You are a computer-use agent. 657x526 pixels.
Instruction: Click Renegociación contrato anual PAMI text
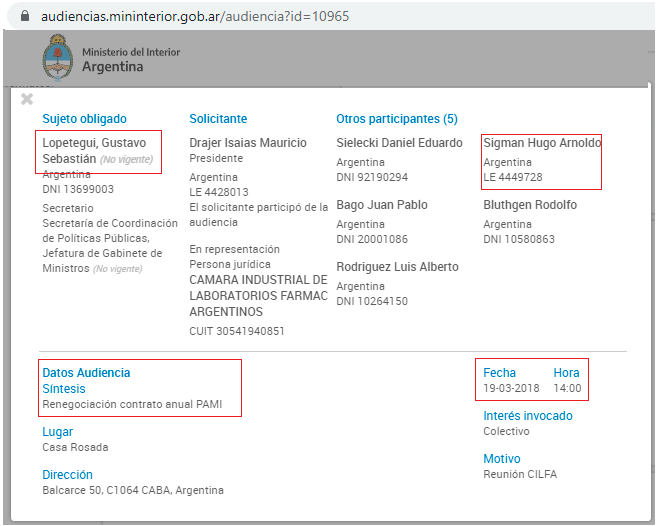(132, 404)
